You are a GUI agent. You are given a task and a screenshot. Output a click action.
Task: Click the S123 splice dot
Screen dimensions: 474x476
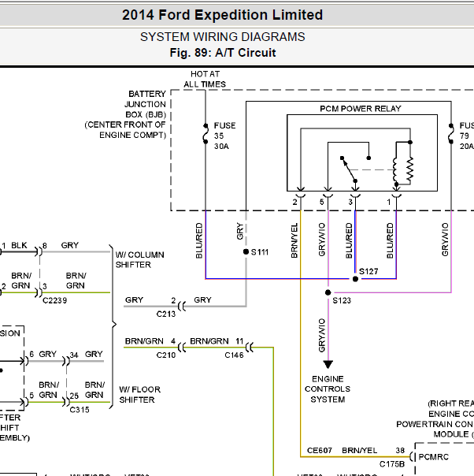click(328, 292)
